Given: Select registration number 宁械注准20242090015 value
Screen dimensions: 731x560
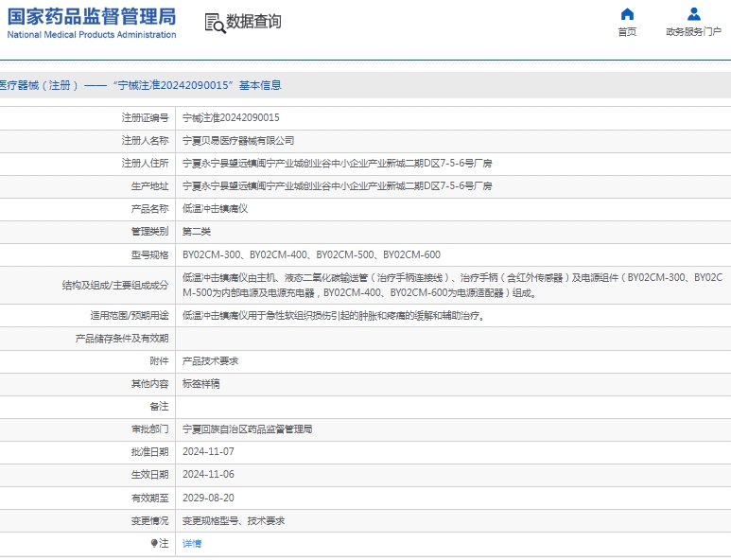Looking at the screenshot, I should point(231,118).
